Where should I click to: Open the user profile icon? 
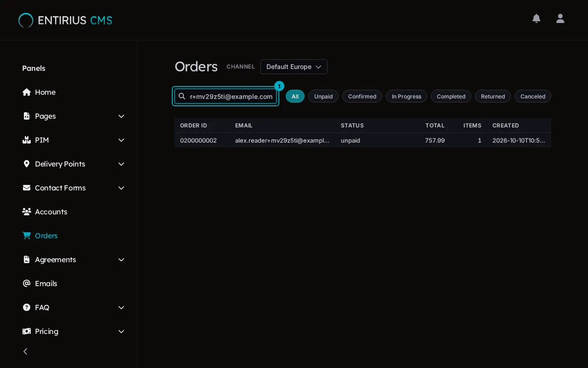[x=560, y=18]
